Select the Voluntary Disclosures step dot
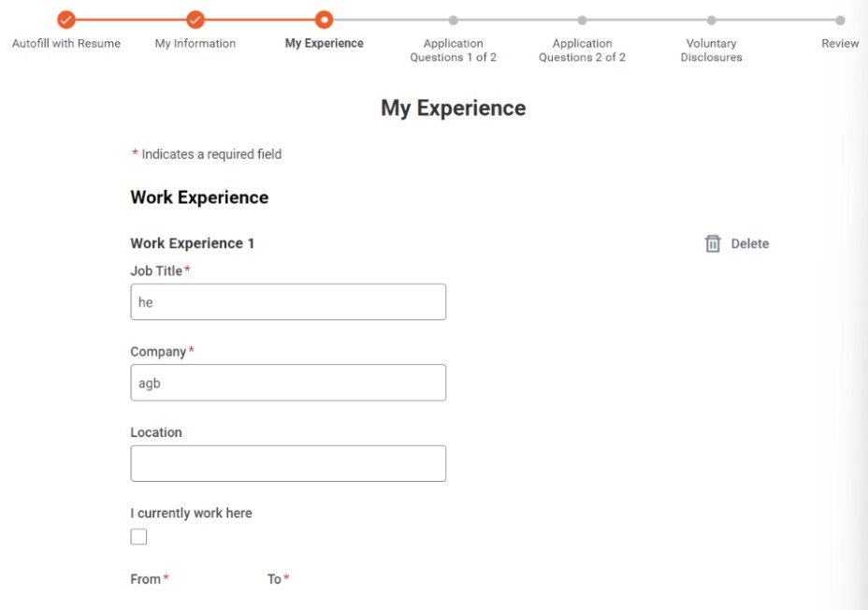The width and height of the screenshot is (868, 610). (x=711, y=20)
